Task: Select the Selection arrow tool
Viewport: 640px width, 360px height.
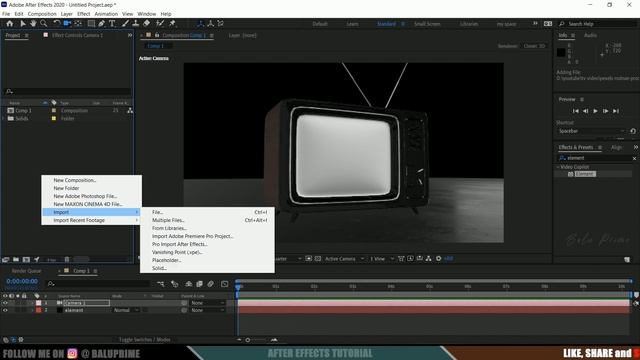Action: point(23,24)
